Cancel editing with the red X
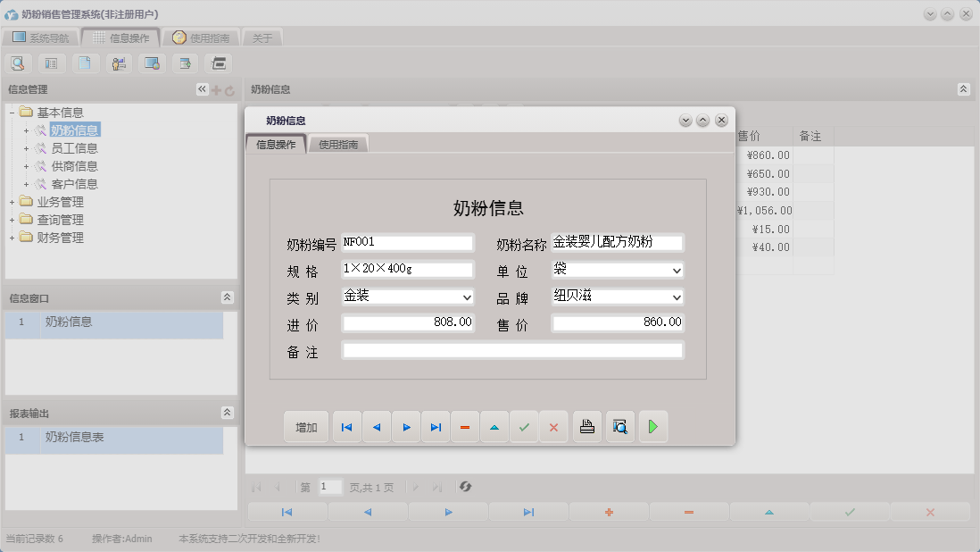The height and width of the screenshot is (552, 980). pos(553,426)
